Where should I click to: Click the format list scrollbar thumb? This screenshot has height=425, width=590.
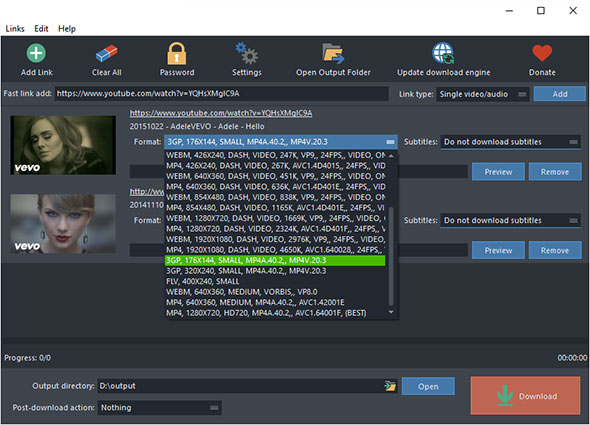(391, 256)
